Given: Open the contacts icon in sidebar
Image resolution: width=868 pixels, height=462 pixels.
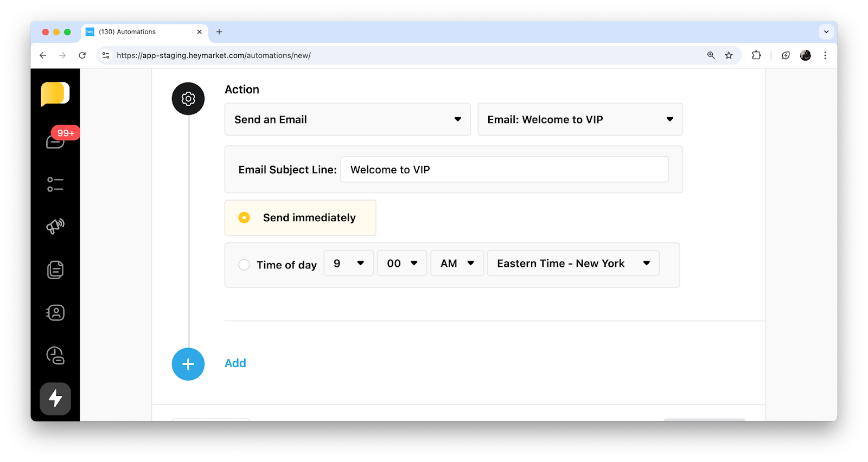Looking at the screenshot, I should [x=55, y=313].
